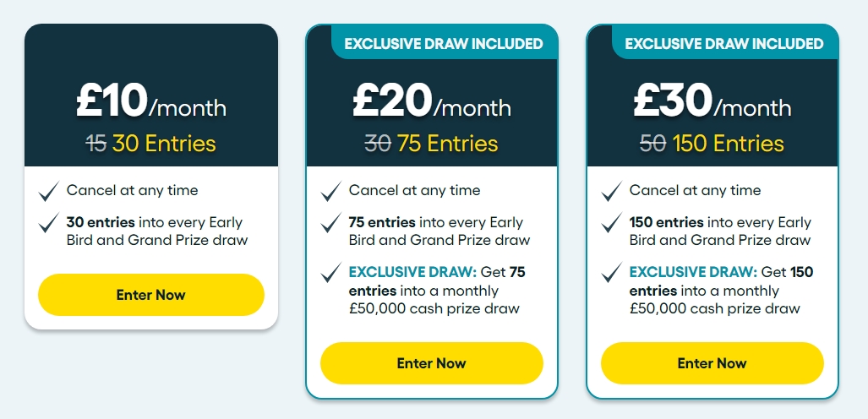The height and width of the screenshot is (419, 868).
Task: Select the £30/month price heading
Action: 712,101
